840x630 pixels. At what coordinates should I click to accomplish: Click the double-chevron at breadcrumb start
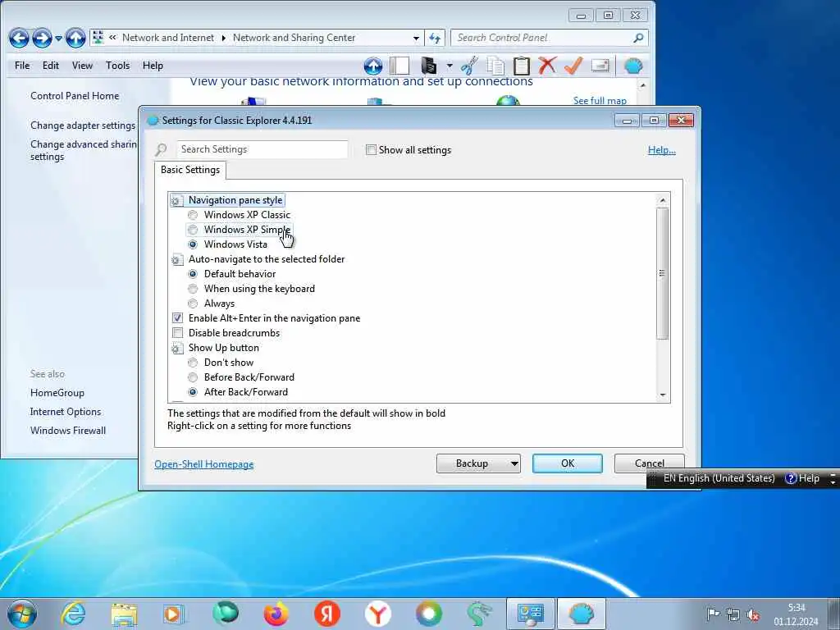113,38
